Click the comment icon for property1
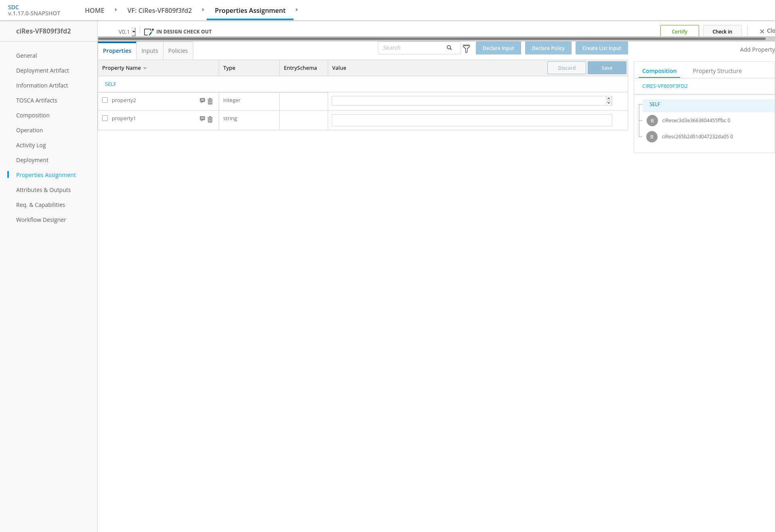This screenshot has height=532, width=775. point(202,119)
